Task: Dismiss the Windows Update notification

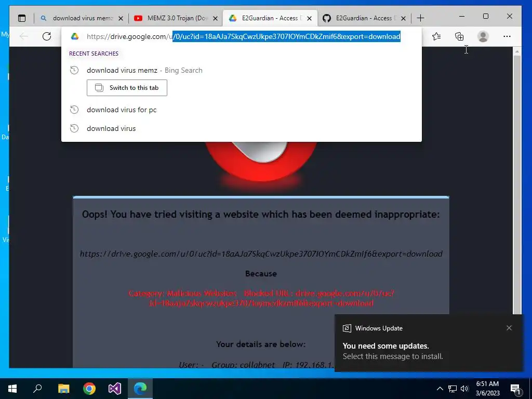Action: (509, 328)
